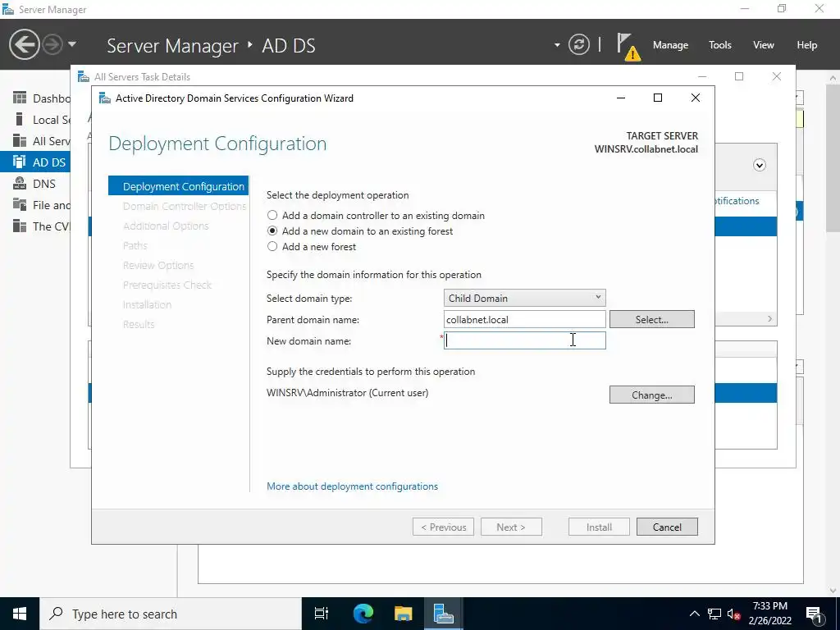Open navigation history dropdown beside forward arrow
840x630 pixels.
[x=72, y=44]
